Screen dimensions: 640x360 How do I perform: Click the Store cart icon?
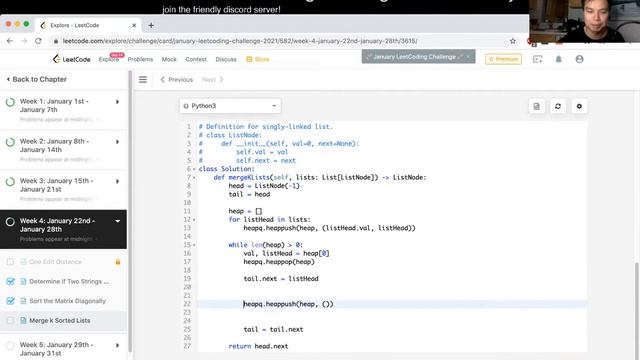249,59
